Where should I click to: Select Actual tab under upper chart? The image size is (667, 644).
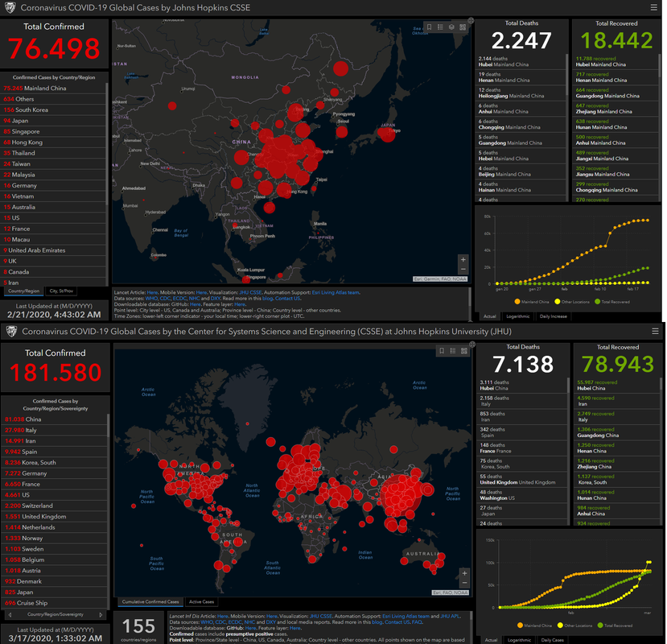click(490, 316)
